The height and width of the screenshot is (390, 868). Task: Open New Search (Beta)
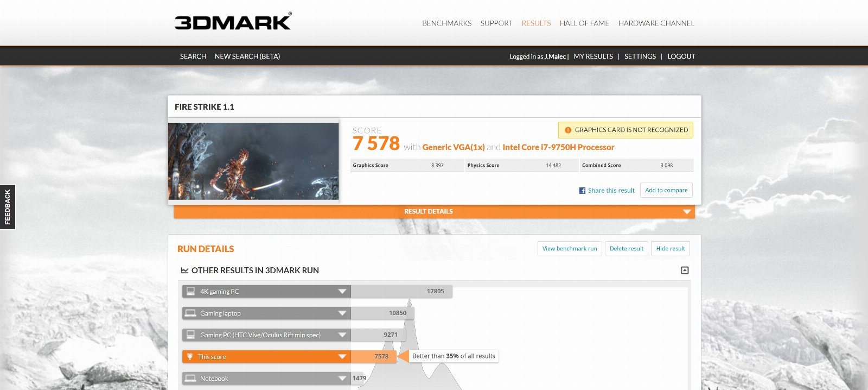pos(247,56)
